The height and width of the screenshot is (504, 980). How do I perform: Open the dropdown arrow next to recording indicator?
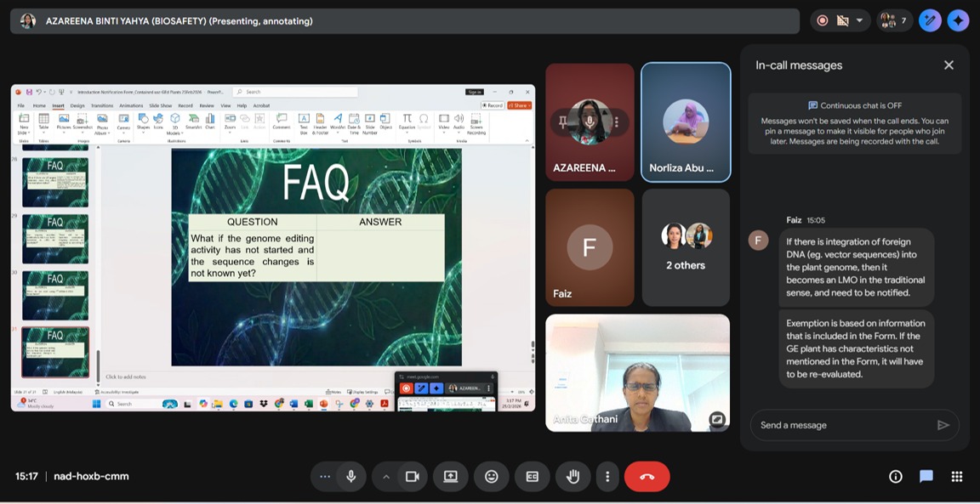(x=859, y=20)
